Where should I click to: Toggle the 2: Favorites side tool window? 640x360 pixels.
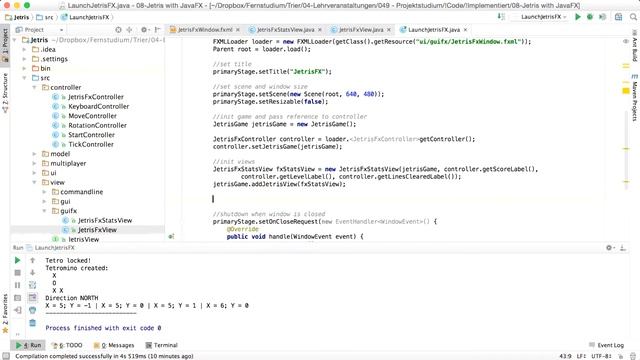[x=5, y=313]
